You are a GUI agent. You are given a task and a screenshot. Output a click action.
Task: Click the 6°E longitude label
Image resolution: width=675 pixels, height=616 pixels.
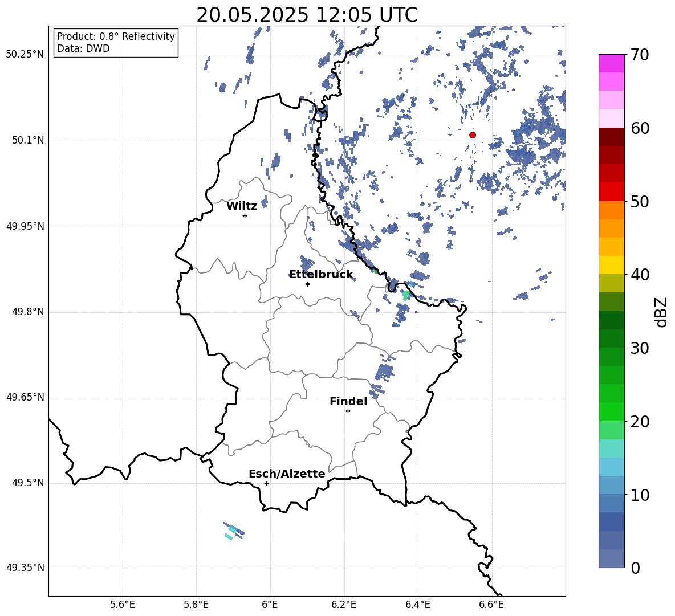[270, 605]
